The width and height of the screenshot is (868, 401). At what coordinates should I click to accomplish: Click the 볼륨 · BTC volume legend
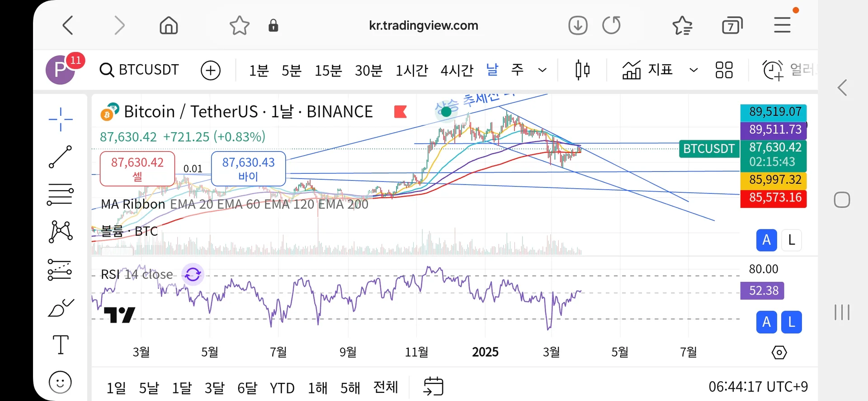coord(129,231)
